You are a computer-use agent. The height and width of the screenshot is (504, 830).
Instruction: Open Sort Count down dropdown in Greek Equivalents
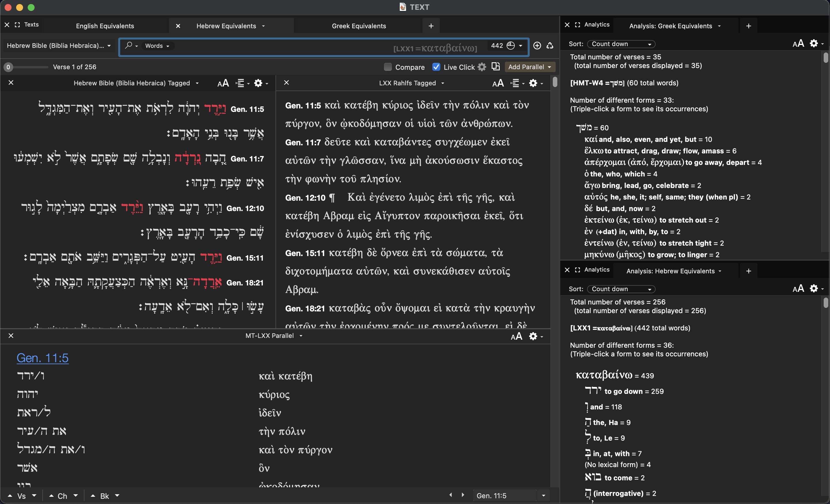tap(621, 44)
